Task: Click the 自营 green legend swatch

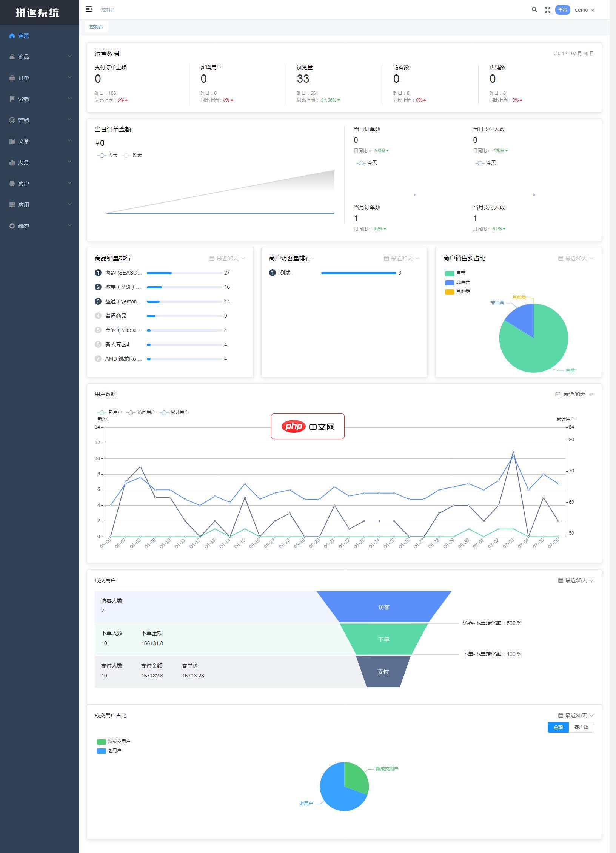Action: tap(450, 273)
